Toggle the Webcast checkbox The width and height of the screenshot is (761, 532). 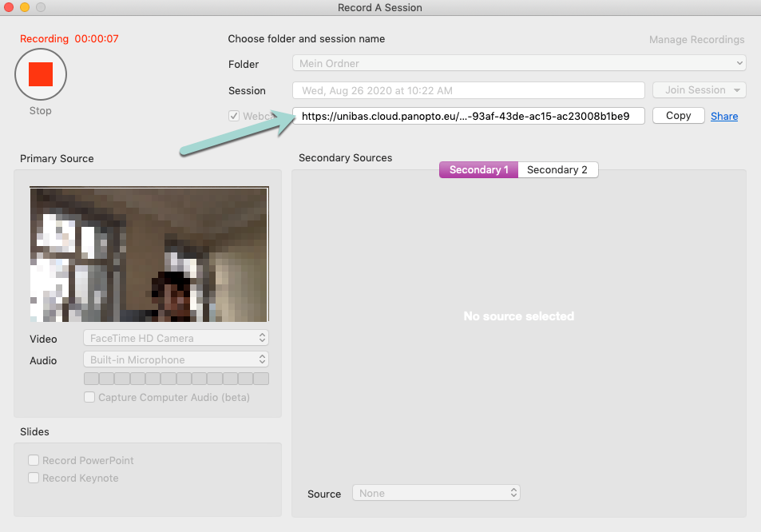(234, 116)
